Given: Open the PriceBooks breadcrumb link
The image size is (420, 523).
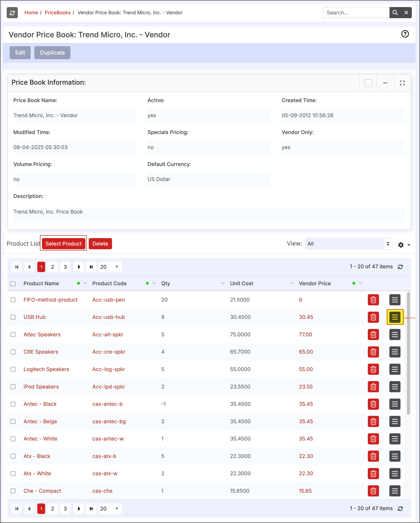Looking at the screenshot, I should [x=58, y=13].
